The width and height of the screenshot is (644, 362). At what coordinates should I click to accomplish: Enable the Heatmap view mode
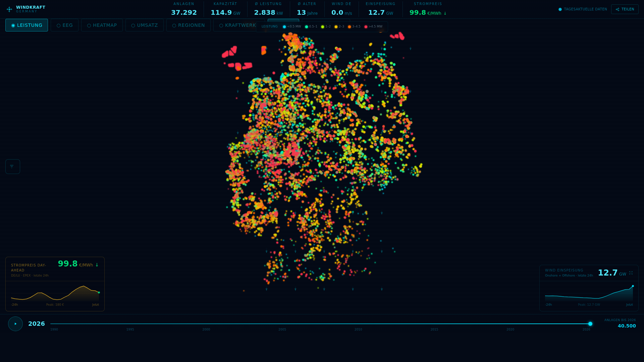[x=102, y=25]
